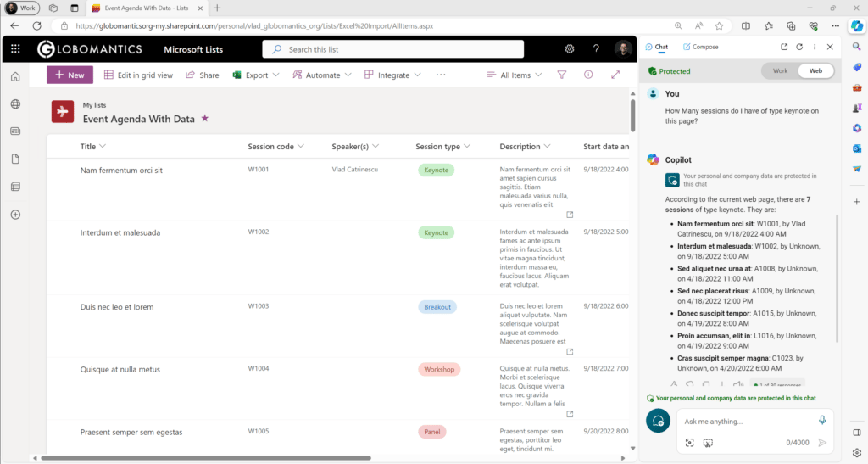Open Edge sidebar search icon
The width and height of the screenshot is (868, 464).
coord(857,47)
